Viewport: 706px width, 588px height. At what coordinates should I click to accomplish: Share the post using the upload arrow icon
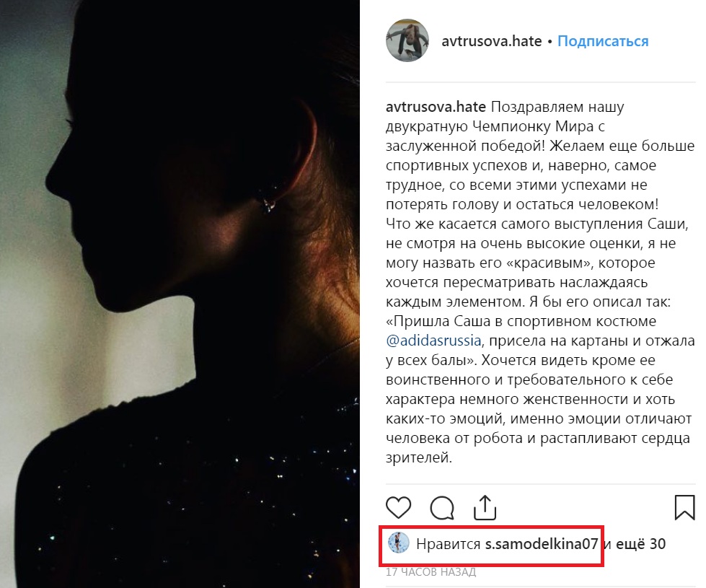click(x=485, y=508)
